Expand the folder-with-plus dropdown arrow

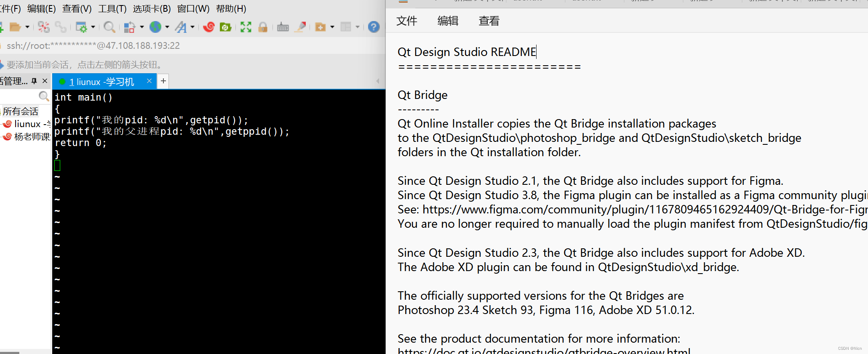pyautogui.click(x=332, y=27)
